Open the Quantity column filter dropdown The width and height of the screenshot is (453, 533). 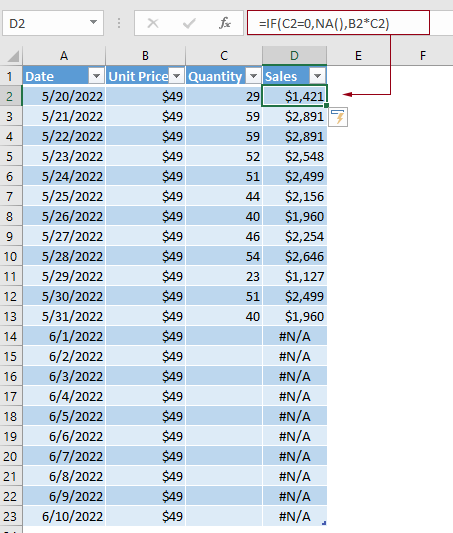tap(254, 76)
